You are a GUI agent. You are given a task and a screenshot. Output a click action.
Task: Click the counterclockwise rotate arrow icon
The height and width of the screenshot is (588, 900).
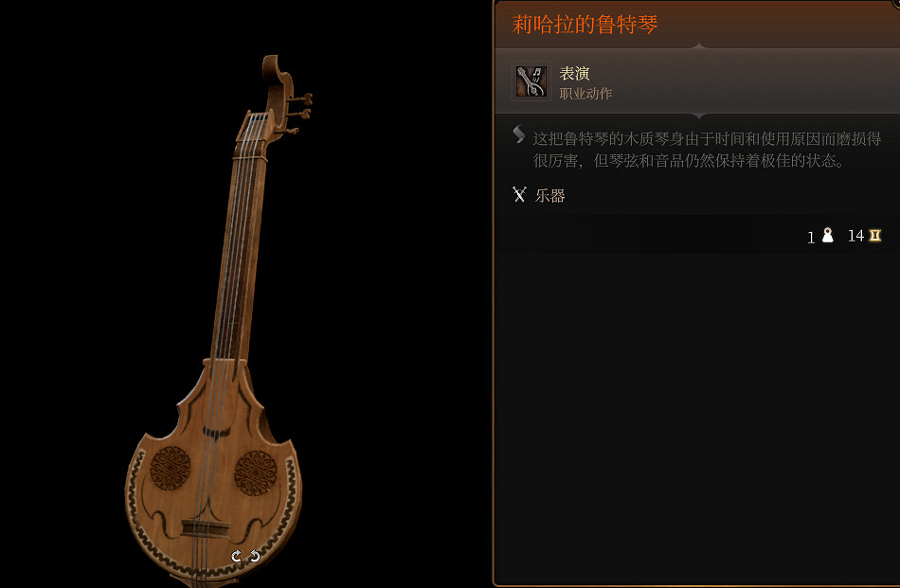255,556
